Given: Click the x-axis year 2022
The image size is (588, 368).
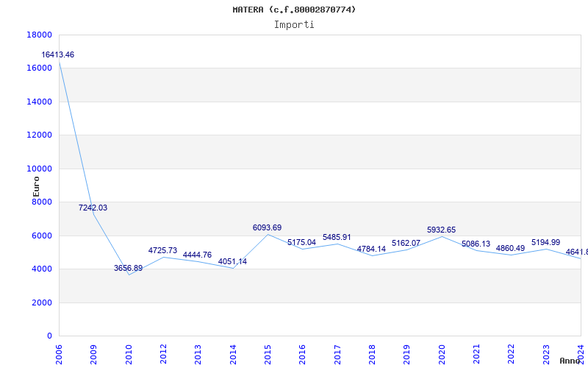Looking at the screenshot, I should pos(511,355).
